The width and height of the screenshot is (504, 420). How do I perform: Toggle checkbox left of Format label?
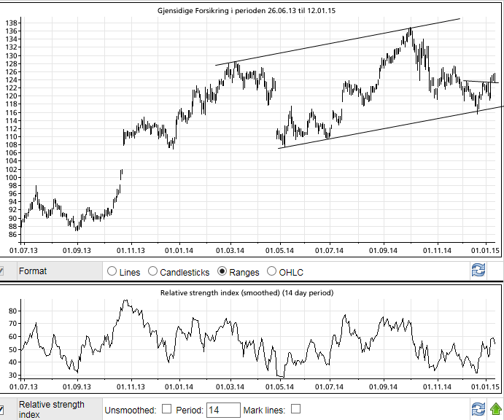coord(1,271)
